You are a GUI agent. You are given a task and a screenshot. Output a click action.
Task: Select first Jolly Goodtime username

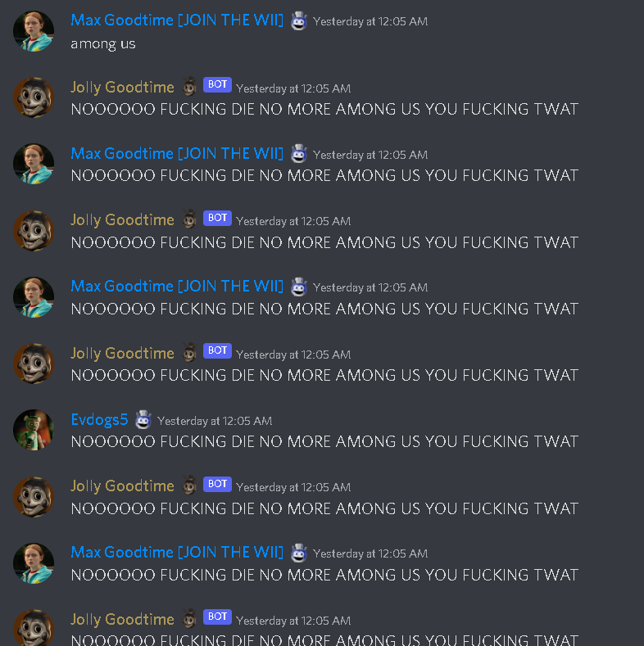pos(122,88)
